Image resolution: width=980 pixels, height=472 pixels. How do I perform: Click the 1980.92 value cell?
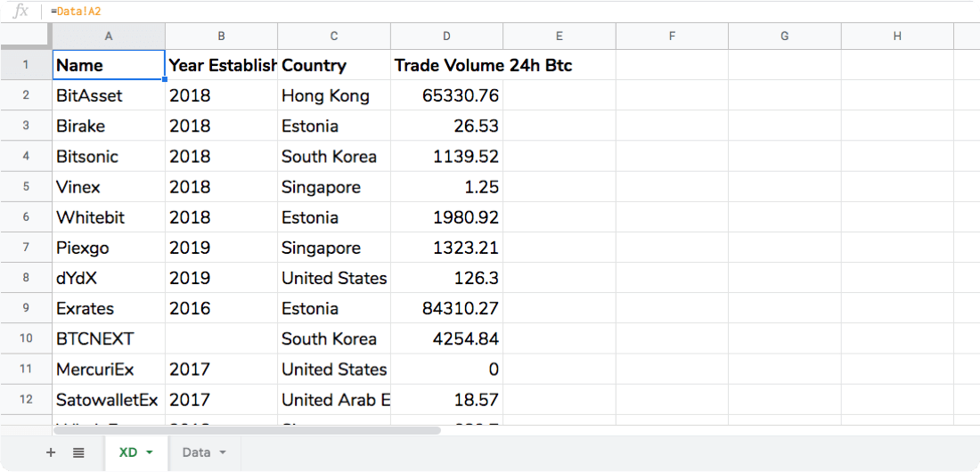pos(446,217)
